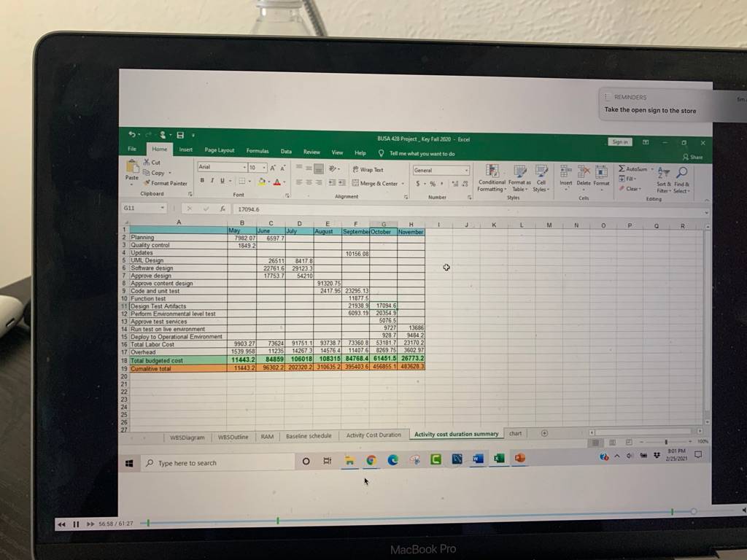
Task: Click the Save icon in quick access toolbar
Action: (181, 135)
